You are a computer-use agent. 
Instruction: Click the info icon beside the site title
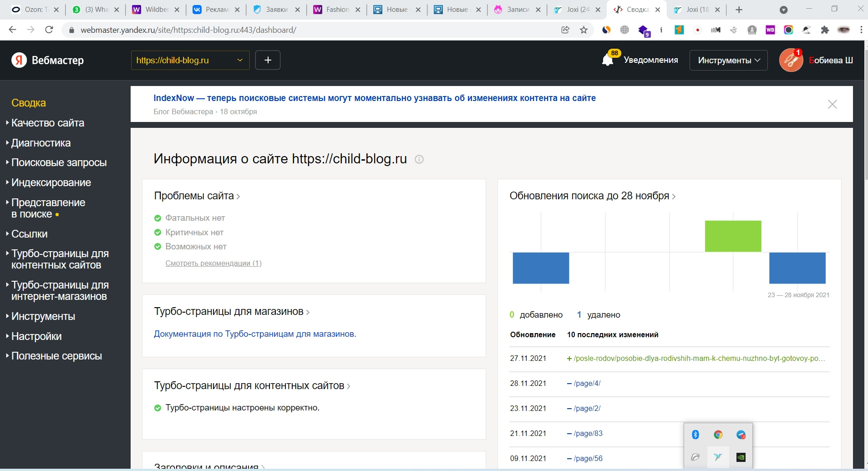click(419, 159)
